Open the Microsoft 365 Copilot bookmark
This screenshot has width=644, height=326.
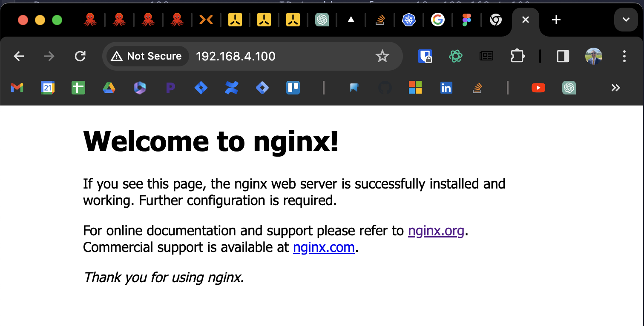(x=140, y=88)
